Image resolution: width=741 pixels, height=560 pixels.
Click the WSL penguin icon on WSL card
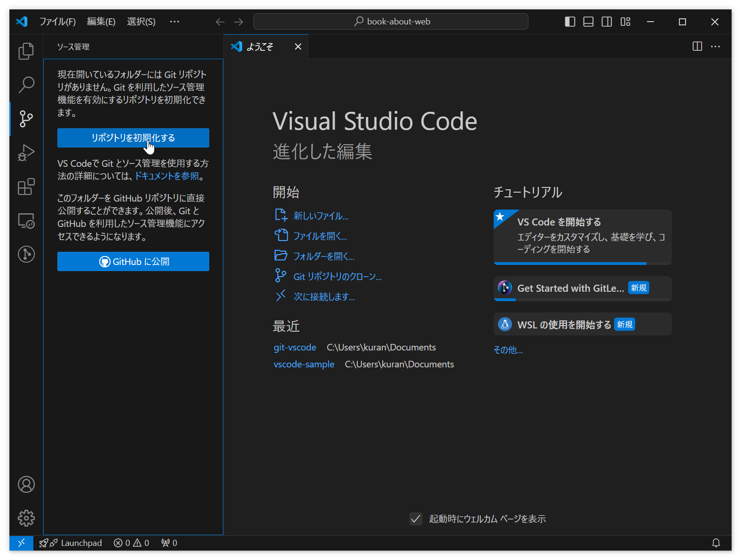505,324
